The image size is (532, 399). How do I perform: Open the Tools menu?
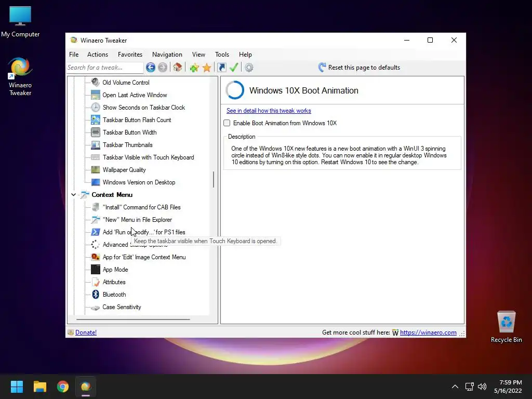[x=222, y=54]
